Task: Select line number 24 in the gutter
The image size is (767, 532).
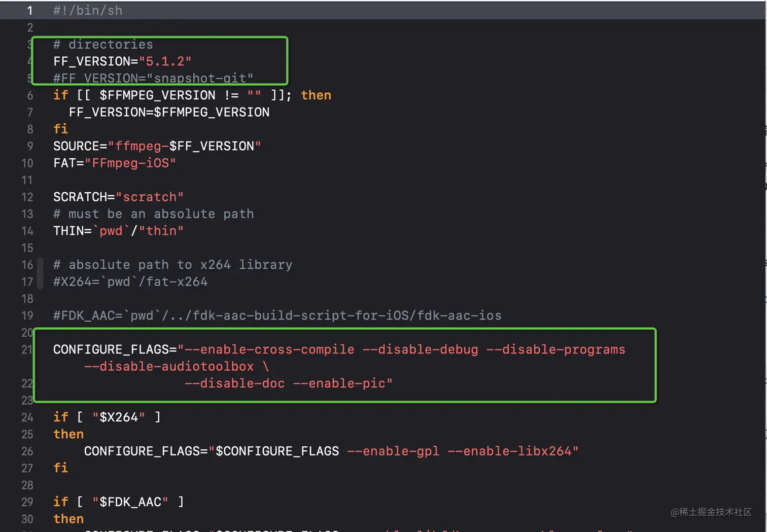Action: pos(27,417)
